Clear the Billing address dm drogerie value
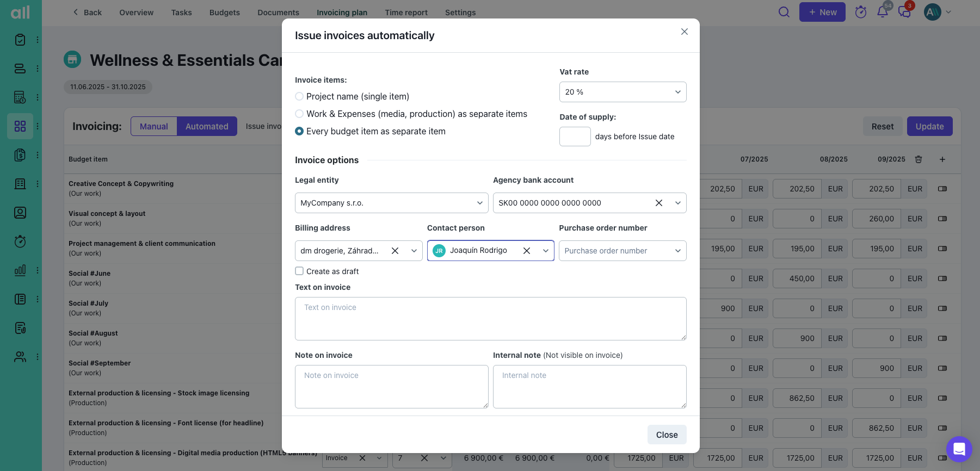The image size is (980, 471). (395, 251)
